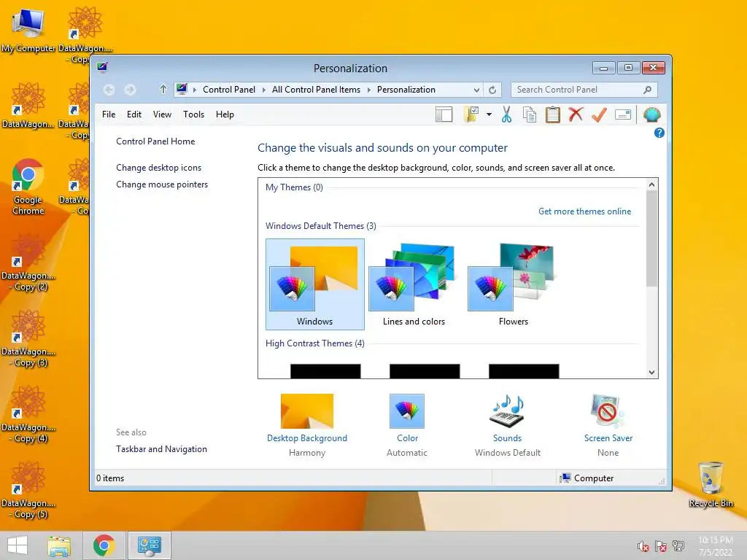Viewport: 747px width, 560px height.
Task: Refresh the Personalization address bar
Action: tap(492, 90)
